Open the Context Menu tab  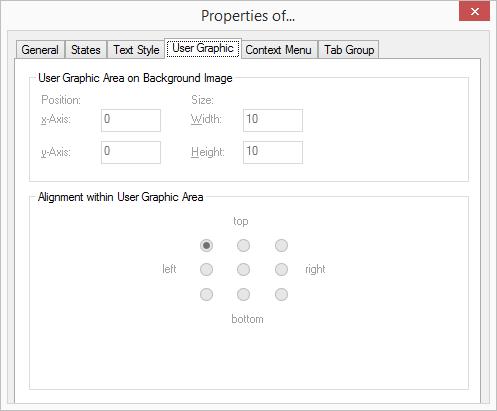coord(279,50)
